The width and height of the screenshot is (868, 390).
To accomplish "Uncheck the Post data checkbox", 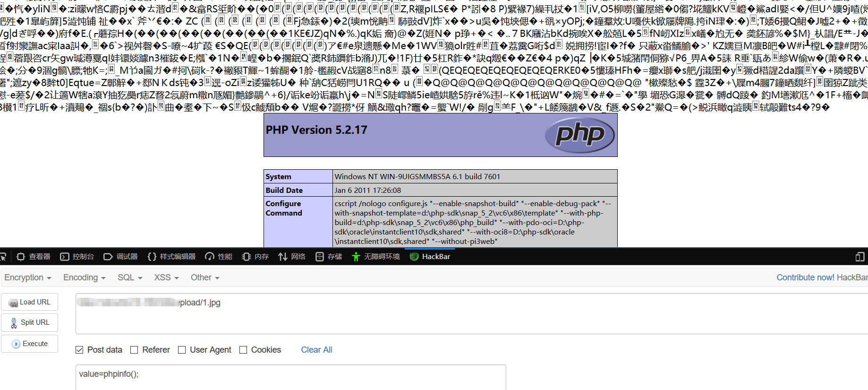I will pyautogui.click(x=79, y=350).
